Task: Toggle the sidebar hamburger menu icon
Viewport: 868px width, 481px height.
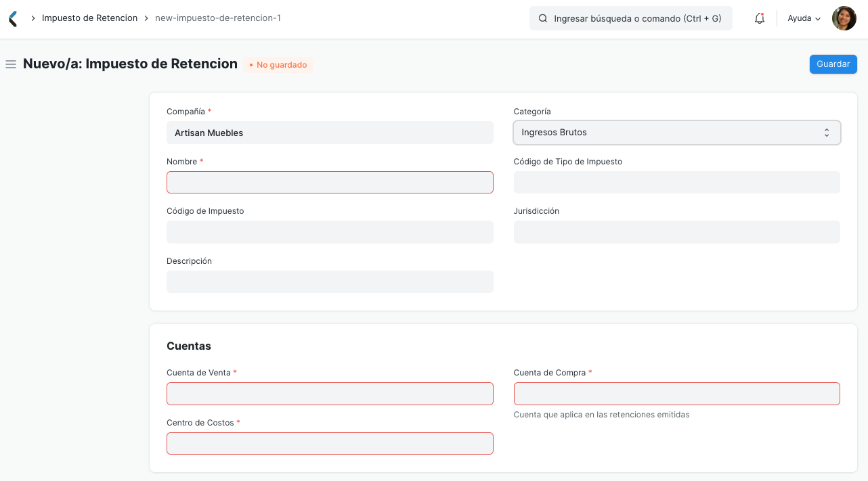Action: (x=11, y=64)
